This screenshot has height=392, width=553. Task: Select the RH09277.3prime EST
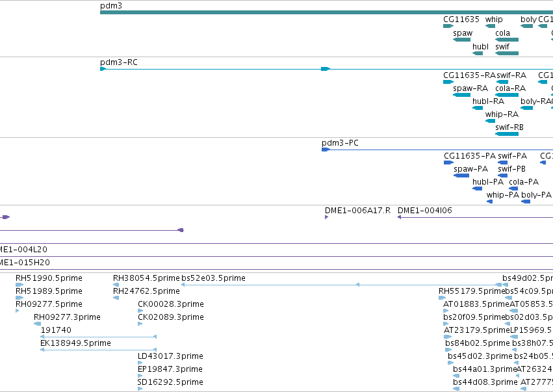pyautogui.click(x=38, y=324)
